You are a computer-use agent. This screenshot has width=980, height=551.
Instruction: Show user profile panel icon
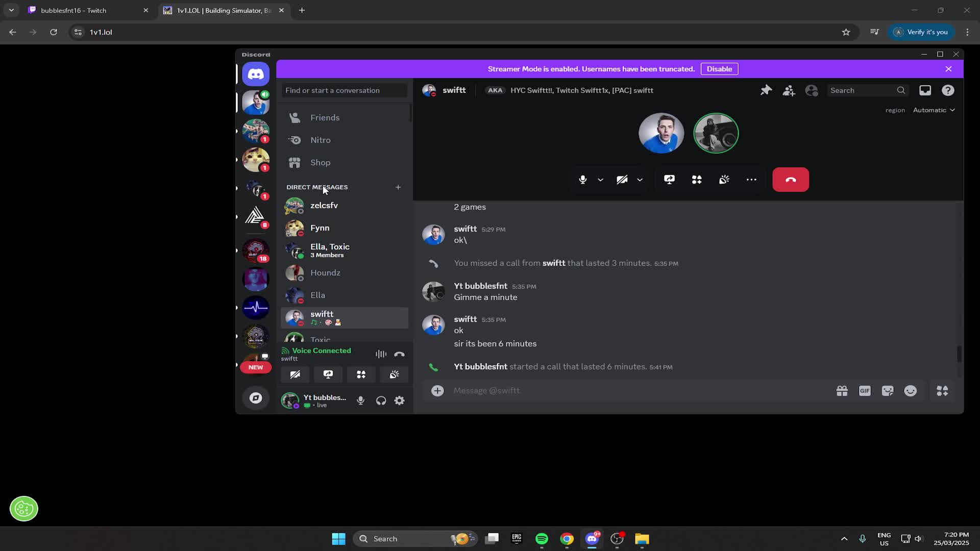(x=811, y=90)
